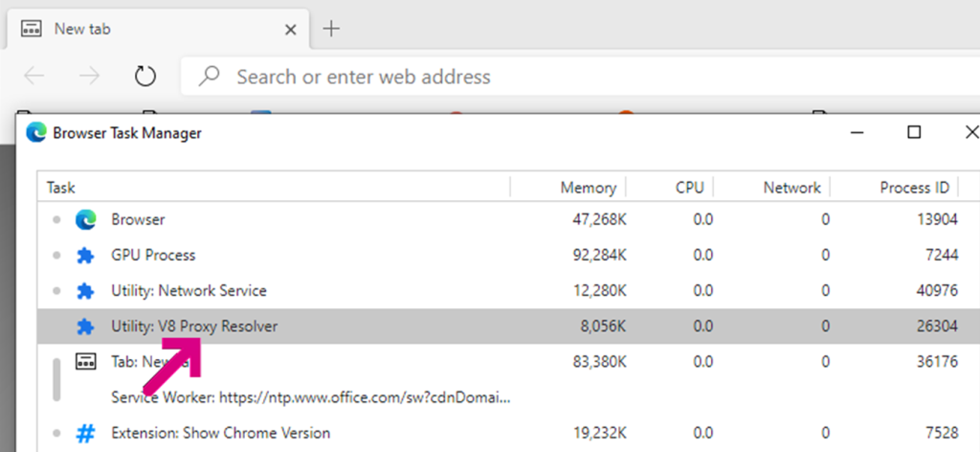Click the search magnifier icon in address bar
This screenshot has width=980, height=452.
[x=211, y=77]
